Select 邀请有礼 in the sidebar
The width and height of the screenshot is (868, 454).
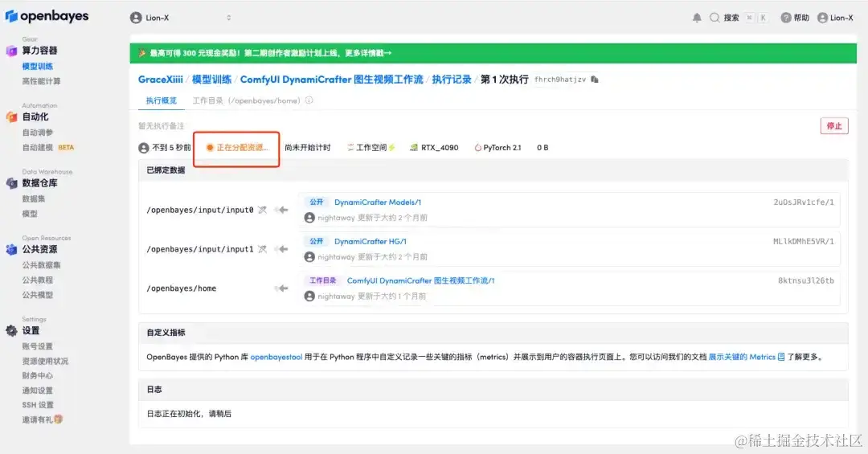[x=43, y=420]
